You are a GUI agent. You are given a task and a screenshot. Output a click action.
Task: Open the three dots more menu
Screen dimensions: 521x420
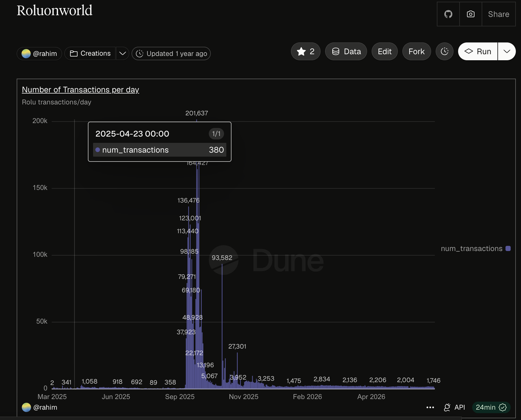tap(430, 407)
